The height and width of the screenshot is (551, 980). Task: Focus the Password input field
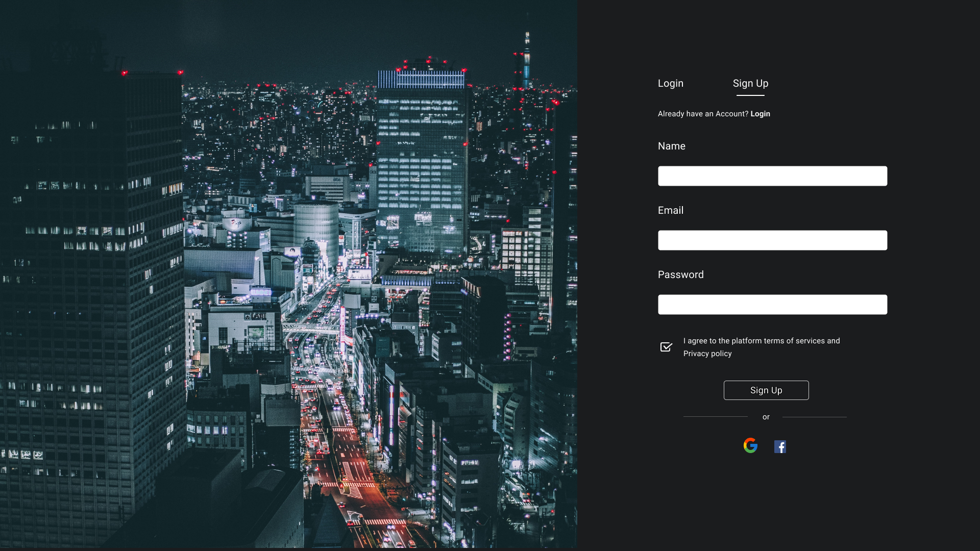click(x=772, y=305)
